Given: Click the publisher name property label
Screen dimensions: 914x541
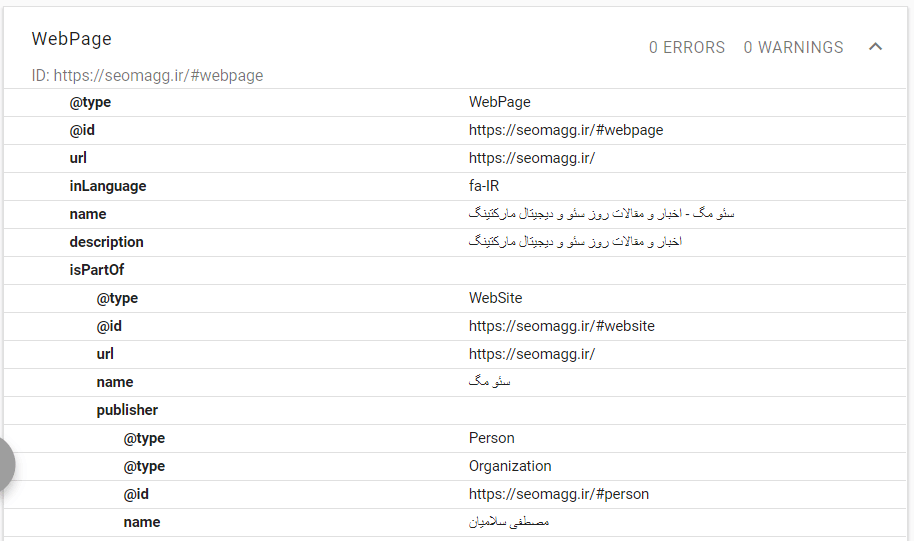Looking at the screenshot, I should click(141, 522).
